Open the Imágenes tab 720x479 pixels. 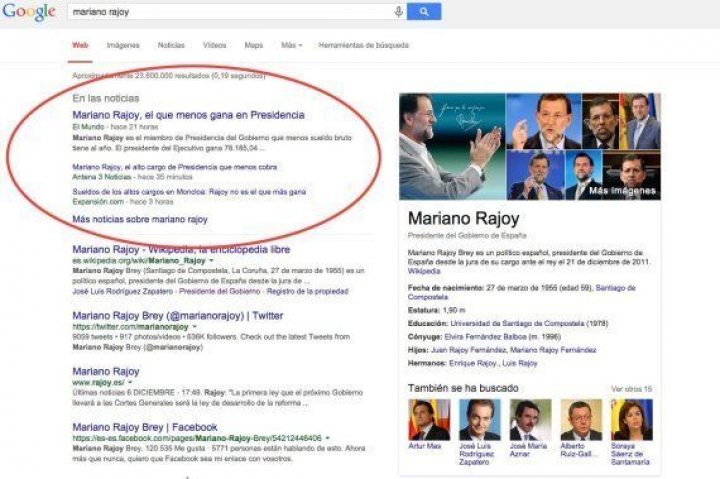tap(123, 45)
